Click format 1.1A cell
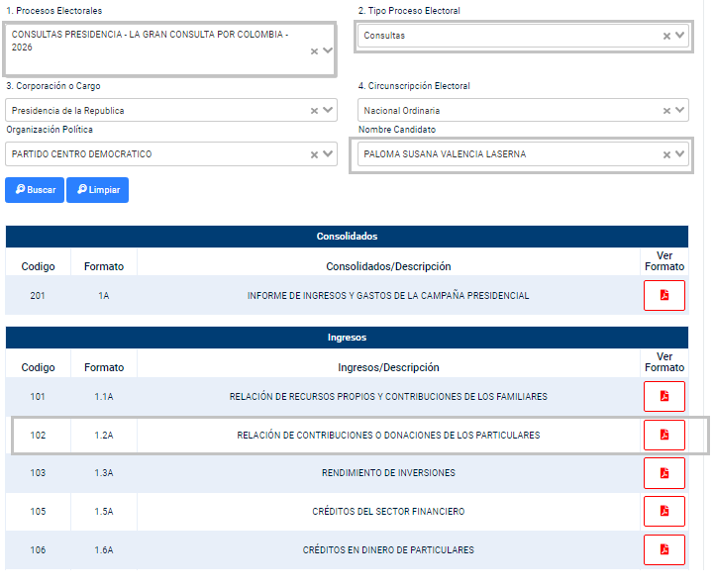 104,397
